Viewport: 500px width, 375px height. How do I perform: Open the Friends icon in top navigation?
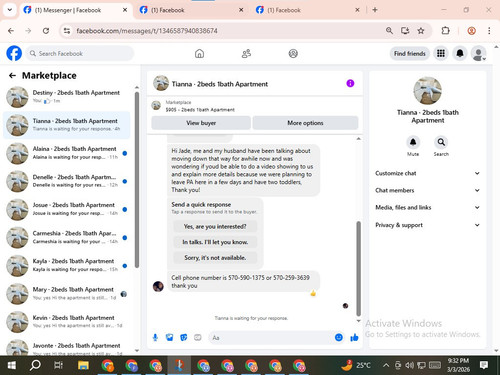click(246, 53)
